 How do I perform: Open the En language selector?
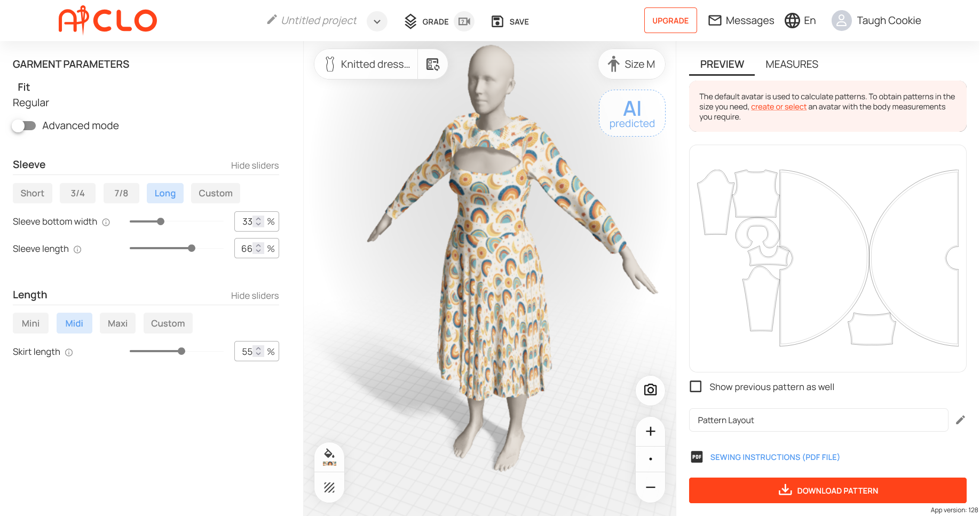coord(800,20)
